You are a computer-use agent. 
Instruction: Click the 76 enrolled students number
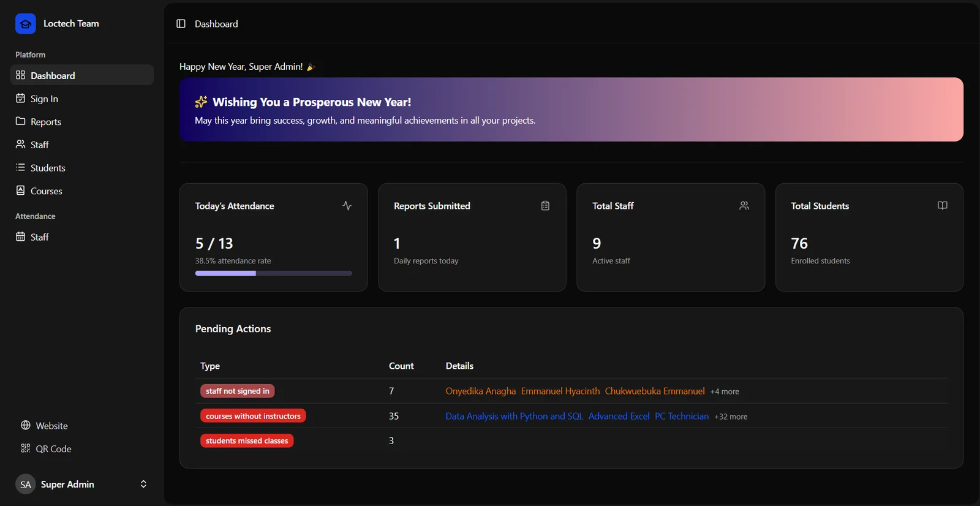point(799,243)
